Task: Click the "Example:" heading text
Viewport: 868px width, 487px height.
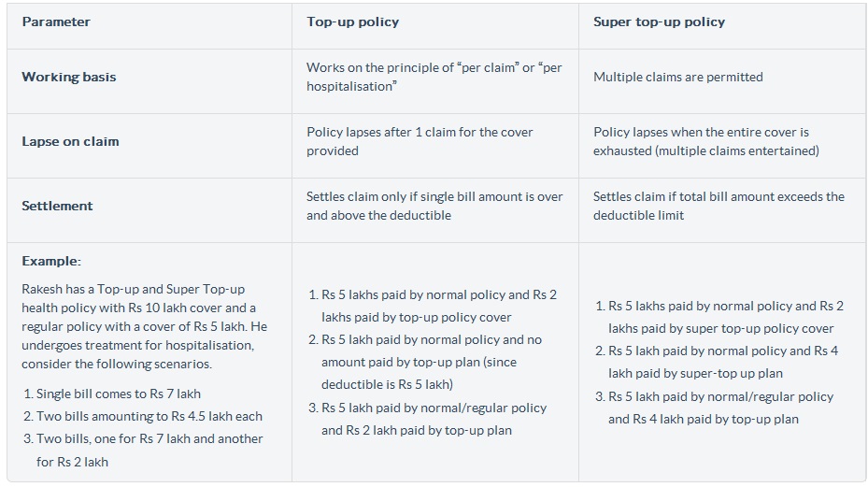Action: [51, 261]
